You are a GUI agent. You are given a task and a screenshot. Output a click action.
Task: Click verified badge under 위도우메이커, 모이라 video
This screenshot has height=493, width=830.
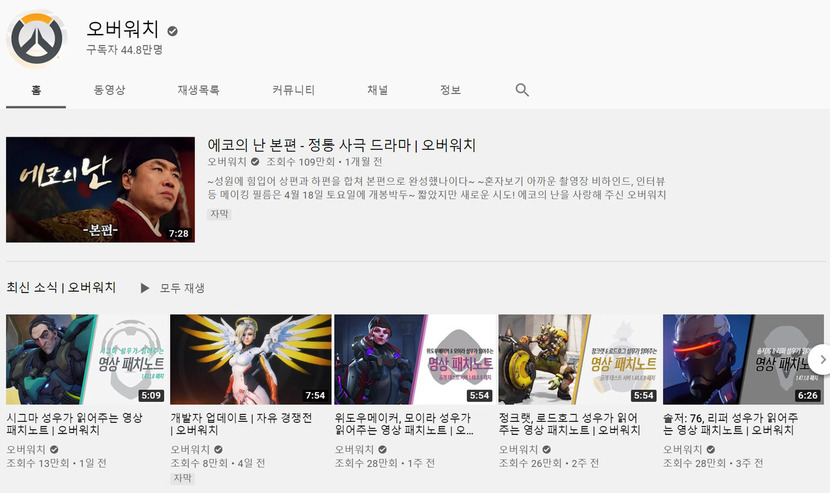coord(382,450)
